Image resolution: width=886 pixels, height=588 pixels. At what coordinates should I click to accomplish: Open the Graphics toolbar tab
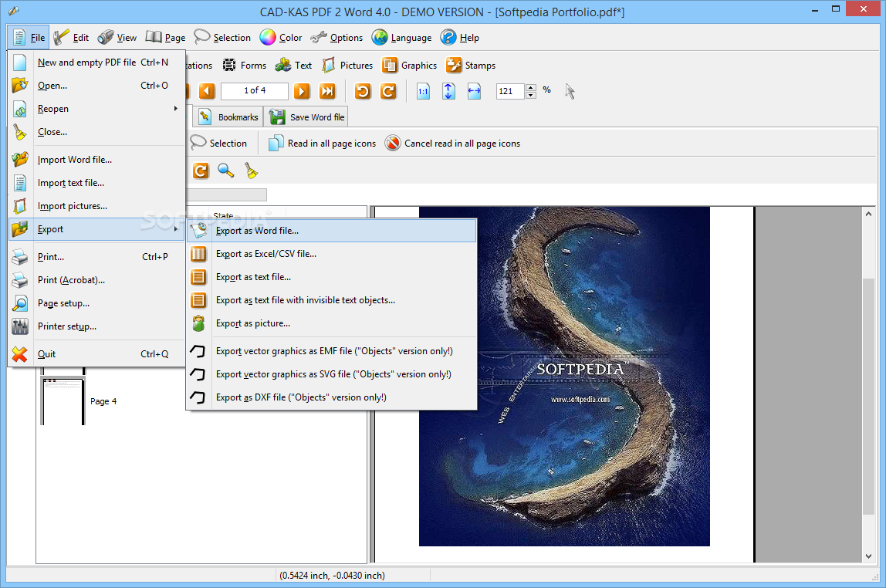(x=410, y=66)
